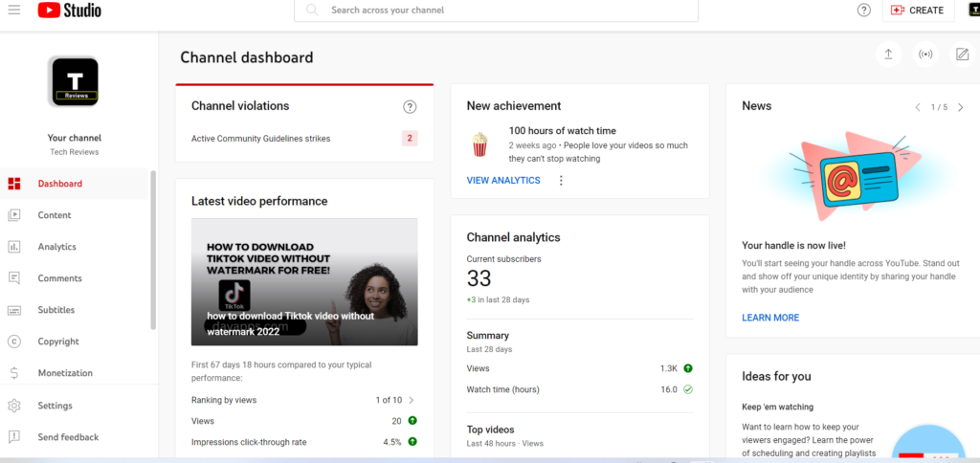Screen dimensions: 980x463
Task: Open the achievement three-dot options menu
Action: point(561,181)
